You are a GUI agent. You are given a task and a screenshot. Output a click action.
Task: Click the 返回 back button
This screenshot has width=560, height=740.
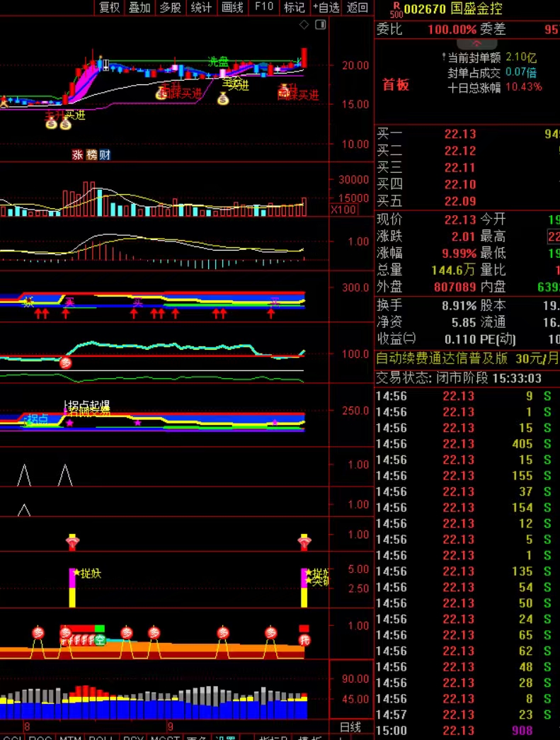point(357,8)
